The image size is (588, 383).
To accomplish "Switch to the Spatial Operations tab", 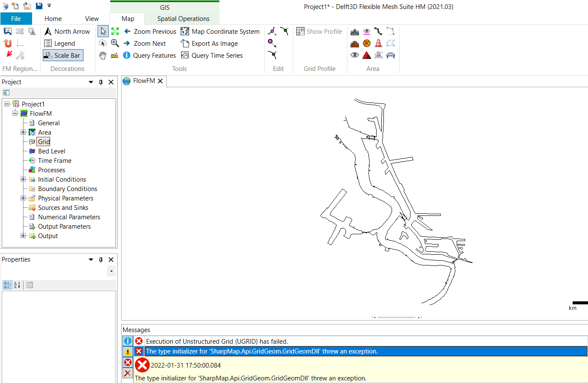I will (x=183, y=19).
